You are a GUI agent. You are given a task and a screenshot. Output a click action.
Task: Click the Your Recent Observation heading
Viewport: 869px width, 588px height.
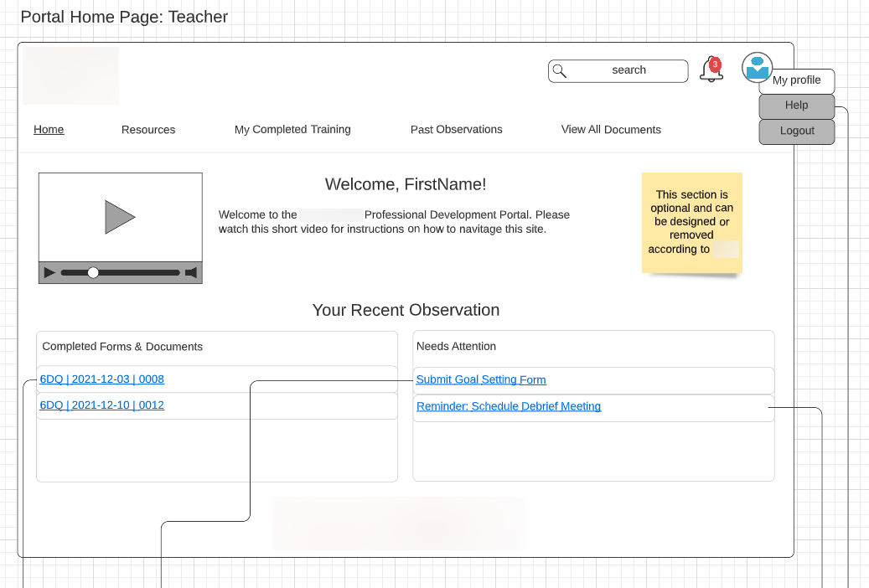(x=406, y=310)
